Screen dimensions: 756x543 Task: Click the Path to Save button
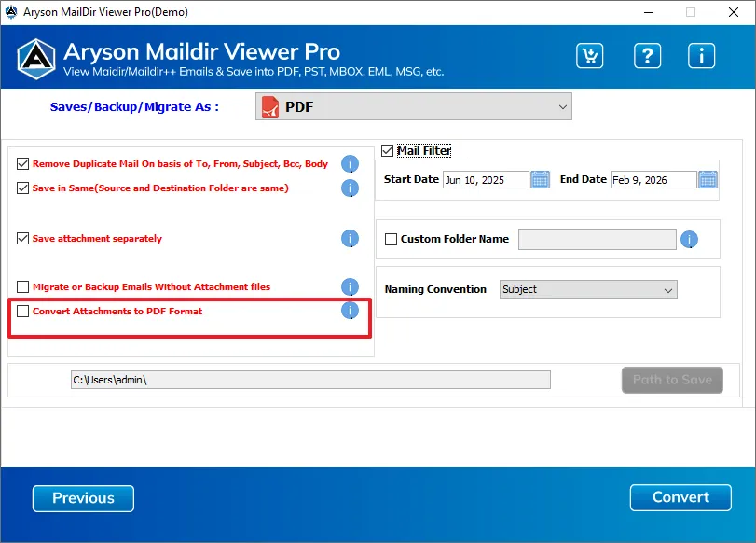pos(673,380)
